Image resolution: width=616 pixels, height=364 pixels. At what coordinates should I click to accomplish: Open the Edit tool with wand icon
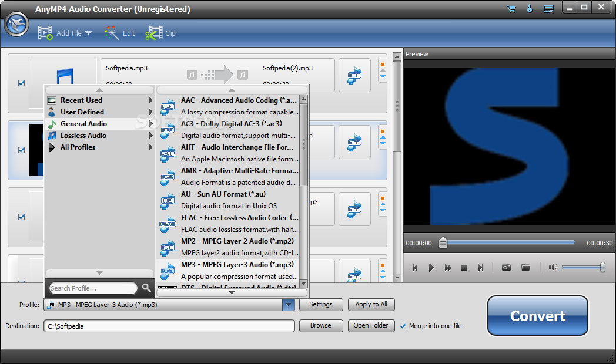(120, 33)
